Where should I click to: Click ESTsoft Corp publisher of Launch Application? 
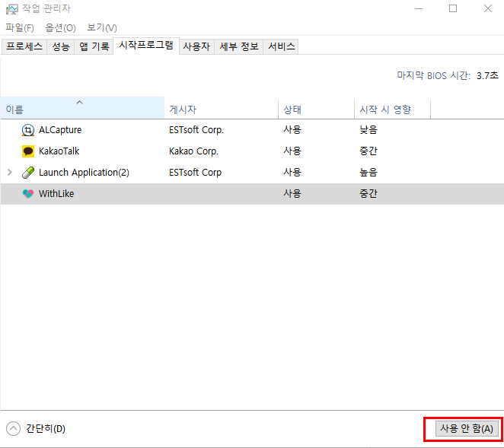[195, 173]
